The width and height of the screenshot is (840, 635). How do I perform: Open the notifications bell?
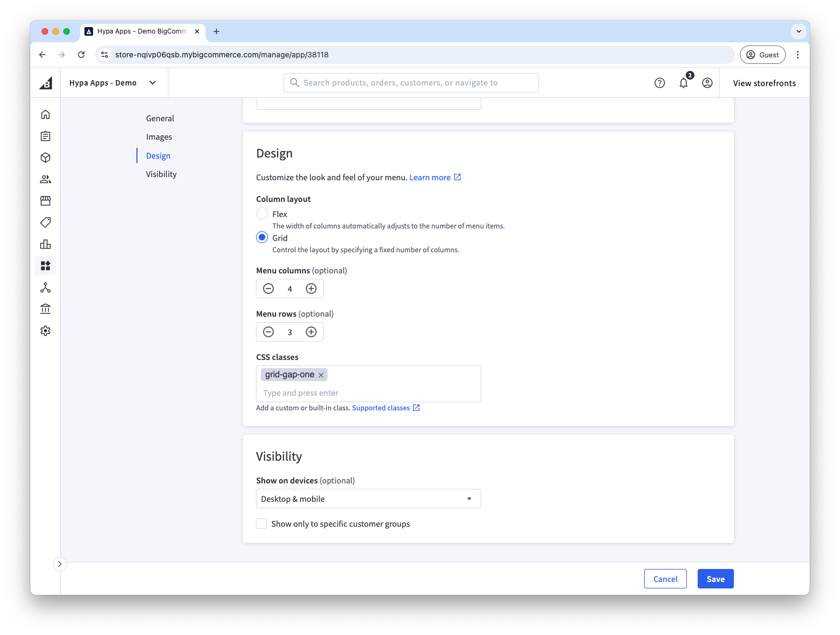point(684,83)
